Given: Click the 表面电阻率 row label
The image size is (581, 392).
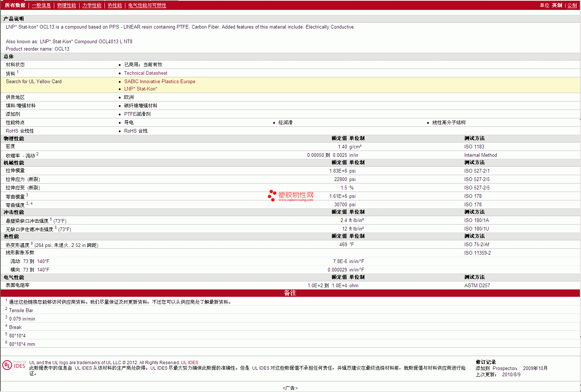Looking at the screenshot, I should click(x=18, y=285).
